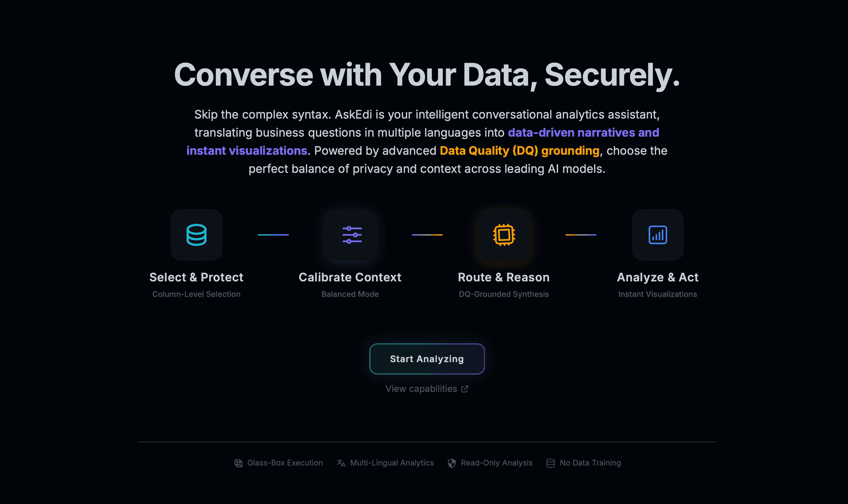848x504 pixels.
Task: Click the orange chip icon for Route & Reason
Action: (504, 235)
